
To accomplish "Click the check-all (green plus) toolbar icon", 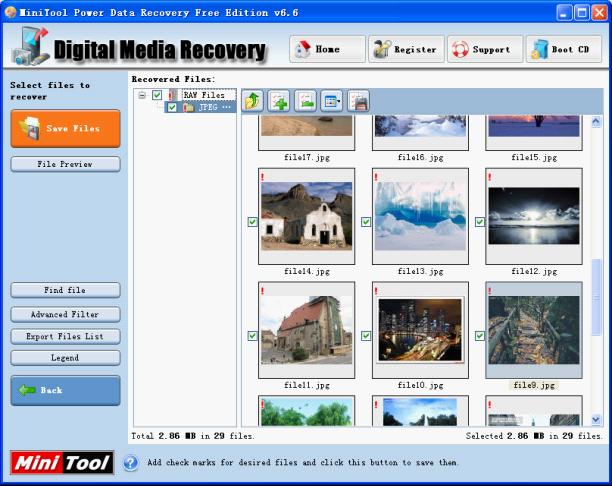I will [x=279, y=101].
